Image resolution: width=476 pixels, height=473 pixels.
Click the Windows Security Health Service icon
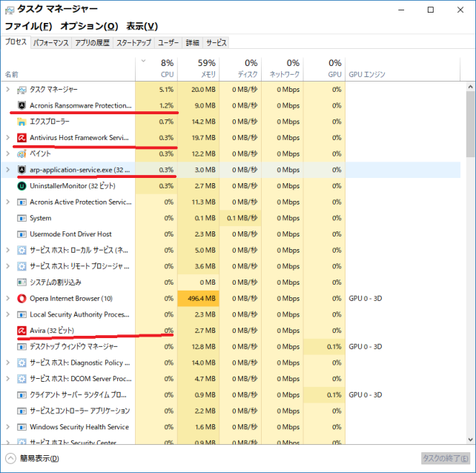(x=22, y=427)
